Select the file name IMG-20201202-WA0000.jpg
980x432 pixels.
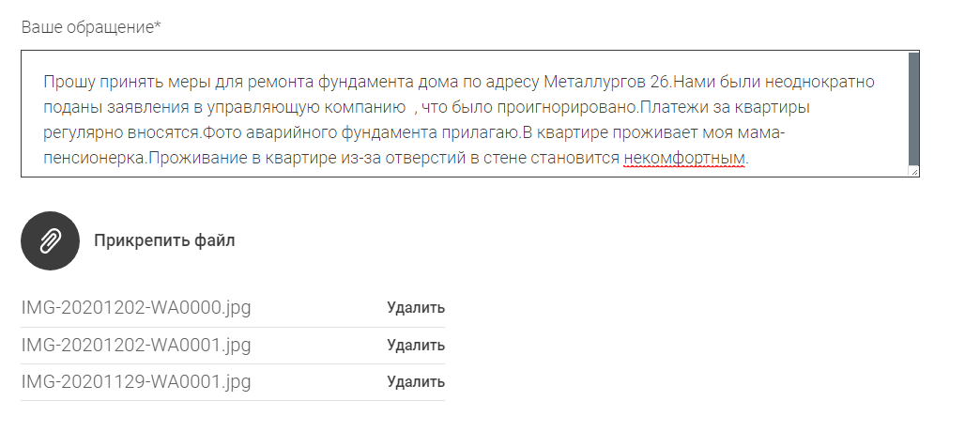pyautogui.click(x=136, y=307)
